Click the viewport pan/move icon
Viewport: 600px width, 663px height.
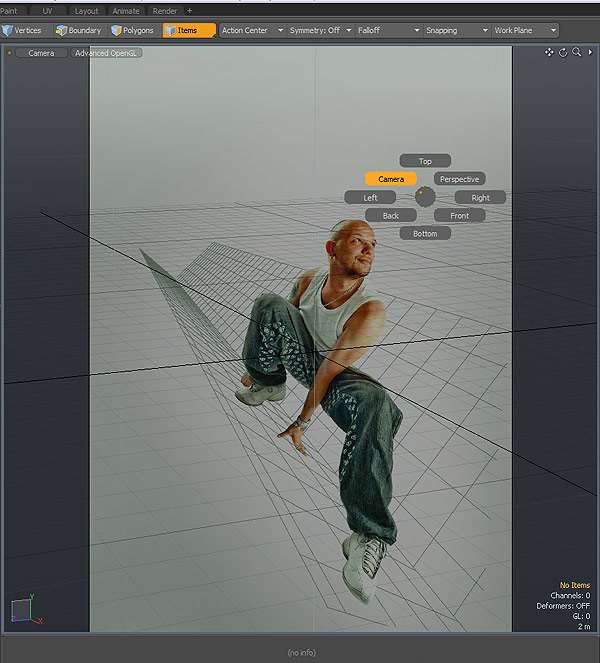pyautogui.click(x=549, y=52)
